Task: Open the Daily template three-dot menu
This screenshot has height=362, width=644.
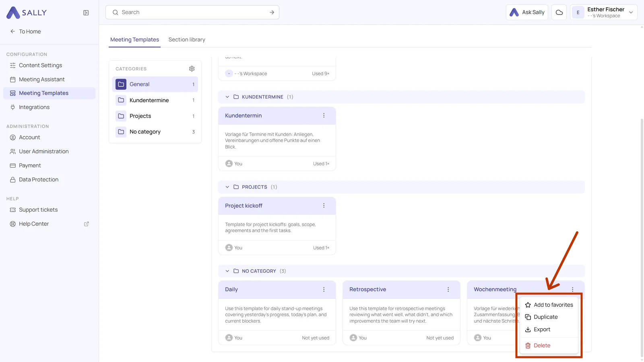Action: (x=324, y=290)
